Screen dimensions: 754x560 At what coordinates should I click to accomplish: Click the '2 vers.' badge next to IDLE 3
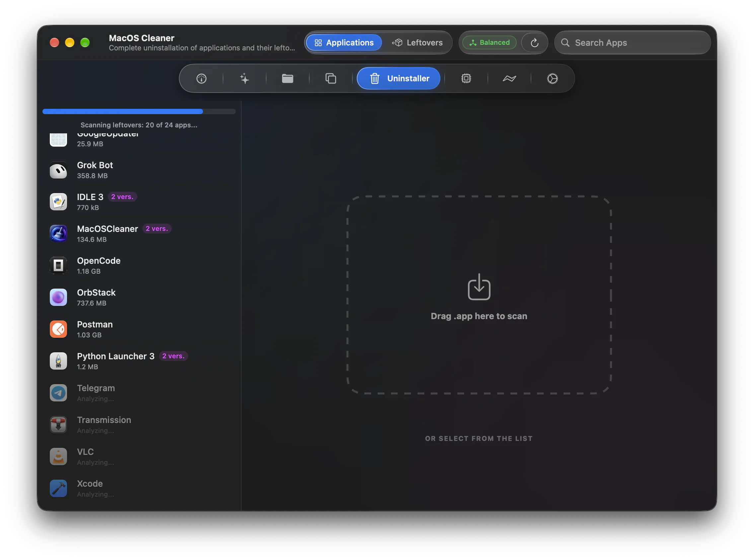coord(122,197)
